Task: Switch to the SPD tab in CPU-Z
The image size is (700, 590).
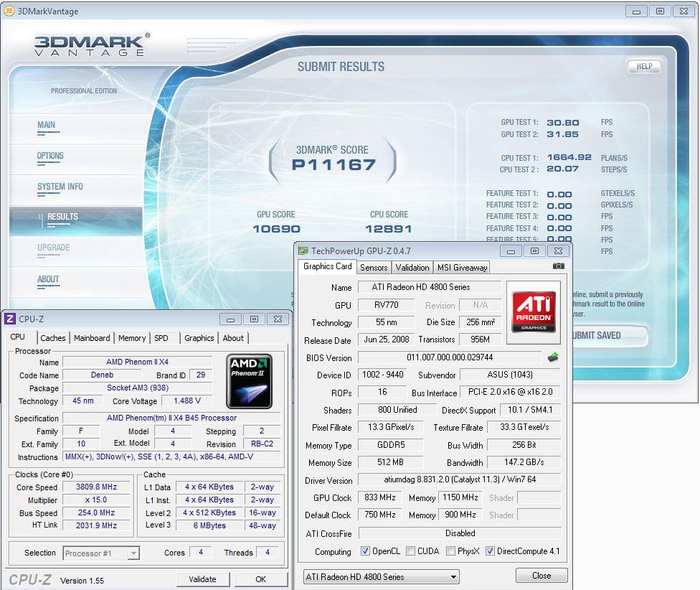Action: 161,338
